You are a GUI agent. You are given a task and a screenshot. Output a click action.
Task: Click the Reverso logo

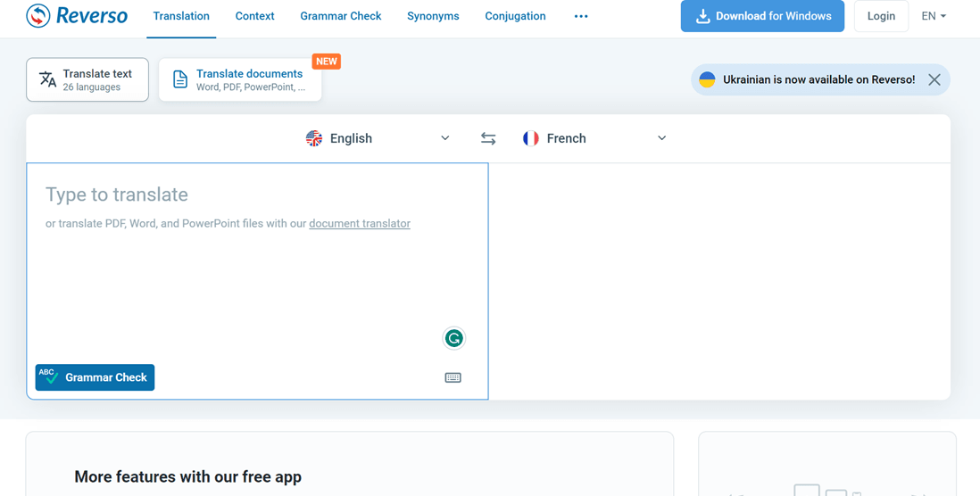[77, 16]
